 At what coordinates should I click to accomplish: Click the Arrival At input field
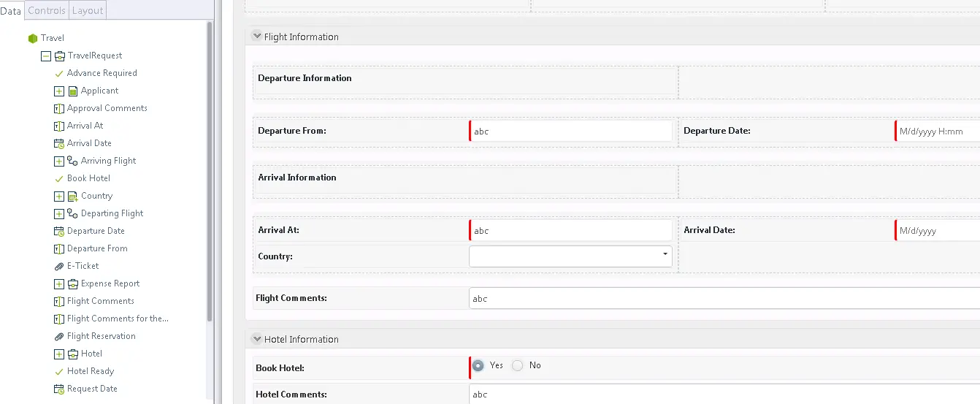[x=570, y=230]
